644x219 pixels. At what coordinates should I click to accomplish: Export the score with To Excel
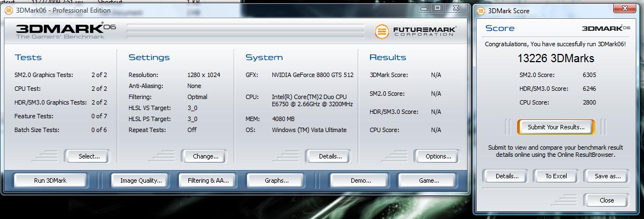click(x=556, y=176)
